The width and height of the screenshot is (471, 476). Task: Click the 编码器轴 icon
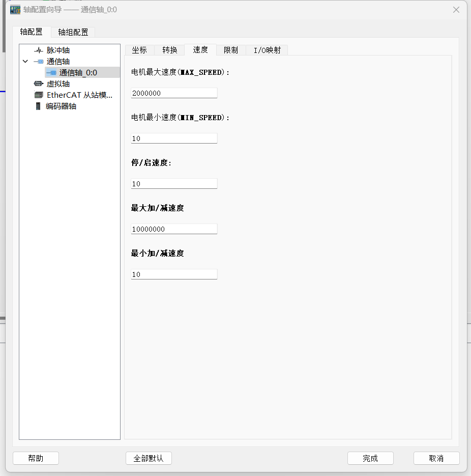pos(38,106)
